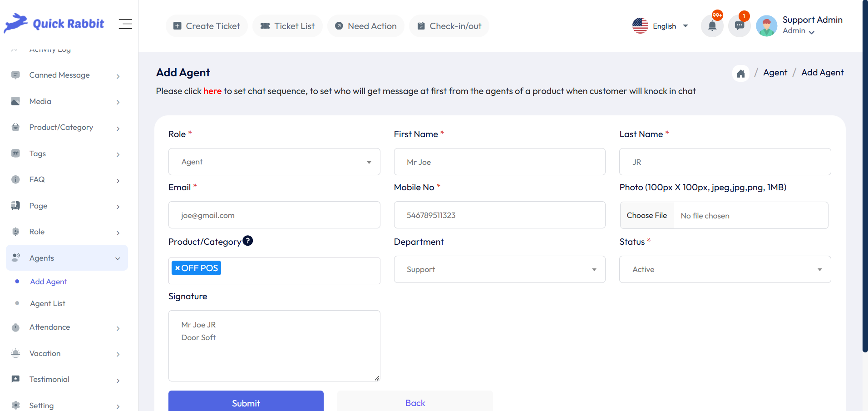Click the red "here" link
This screenshot has height=411, width=868.
(x=212, y=91)
